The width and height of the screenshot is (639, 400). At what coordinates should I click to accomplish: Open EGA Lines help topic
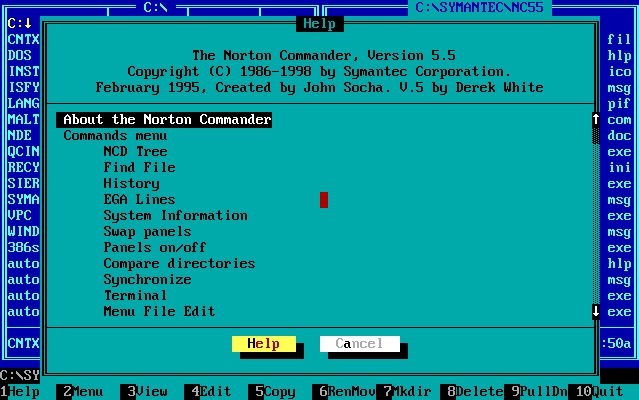(x=139, y=200)
